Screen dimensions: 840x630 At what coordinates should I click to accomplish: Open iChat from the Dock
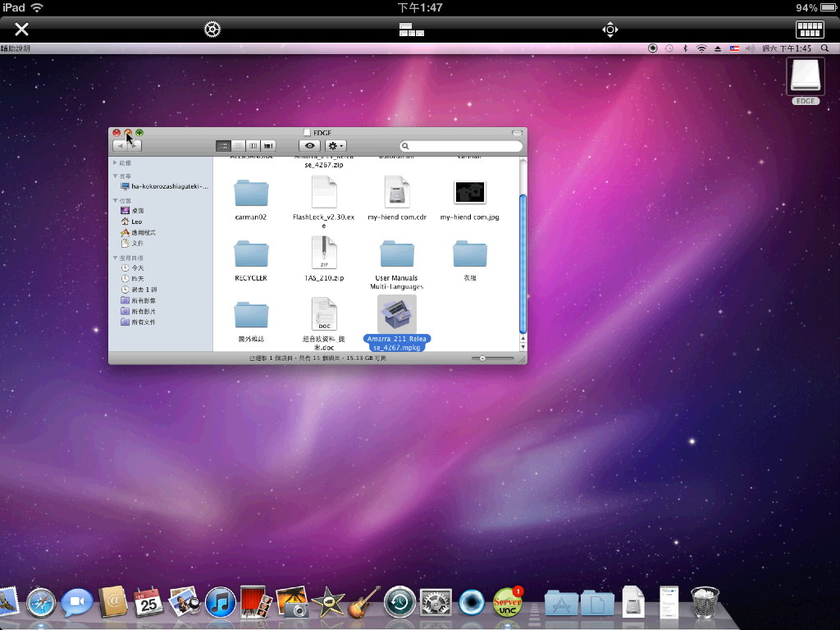point(76,603)
